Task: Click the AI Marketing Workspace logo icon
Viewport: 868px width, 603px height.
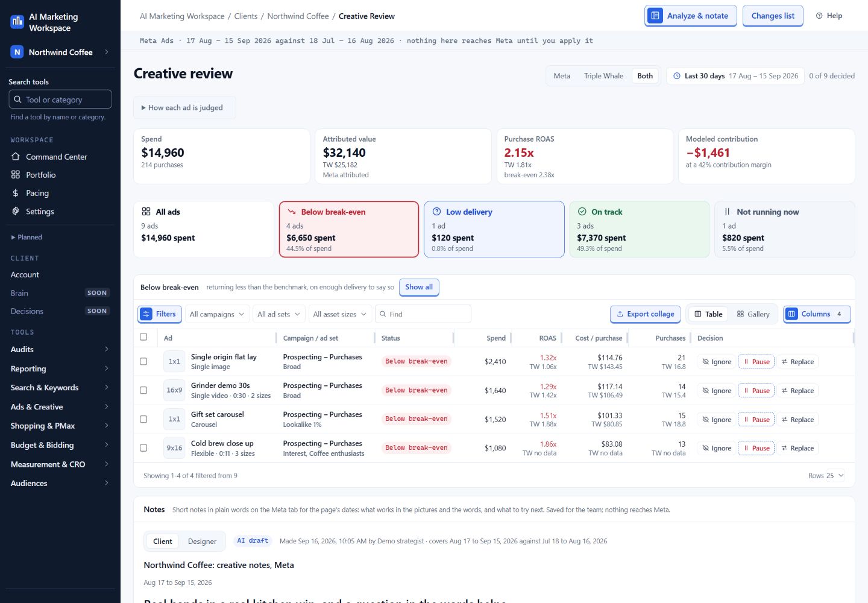Action: pos(17,22)
